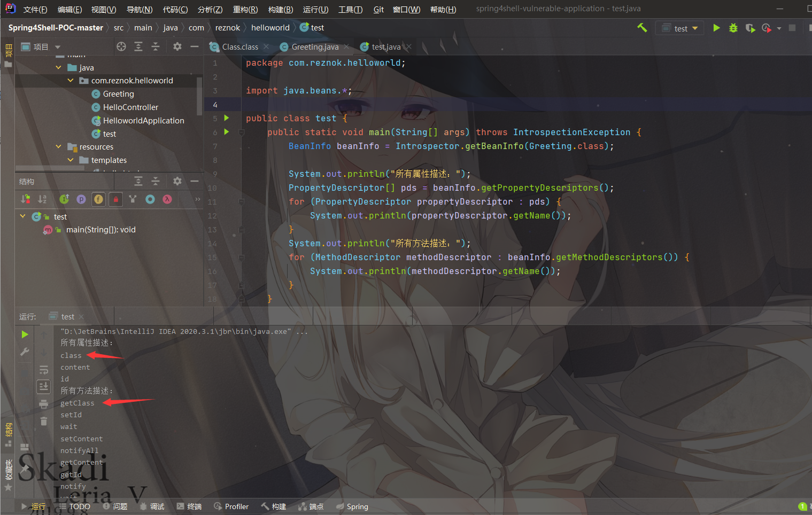Open the 终端 terminal tool window
Image resolution: width=812 pixels, height=515 pixels.
pyautogui.click(x=189, y=506)
